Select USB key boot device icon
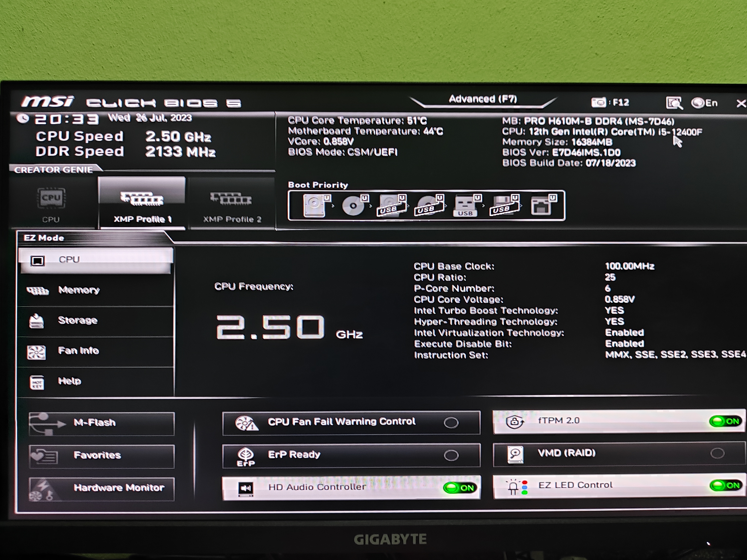Screen dimensions: 747x560 (467, 205)
